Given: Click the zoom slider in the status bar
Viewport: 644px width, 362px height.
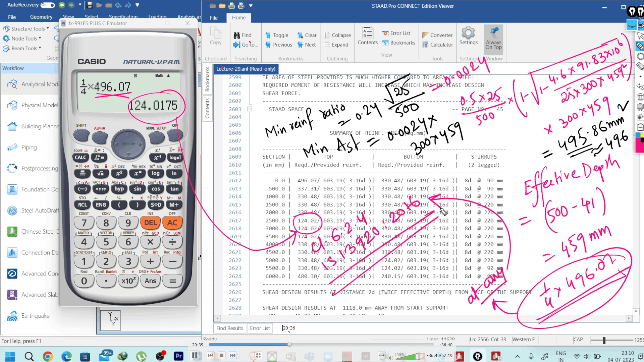Looking at the screenshot, I should point(604,341).
